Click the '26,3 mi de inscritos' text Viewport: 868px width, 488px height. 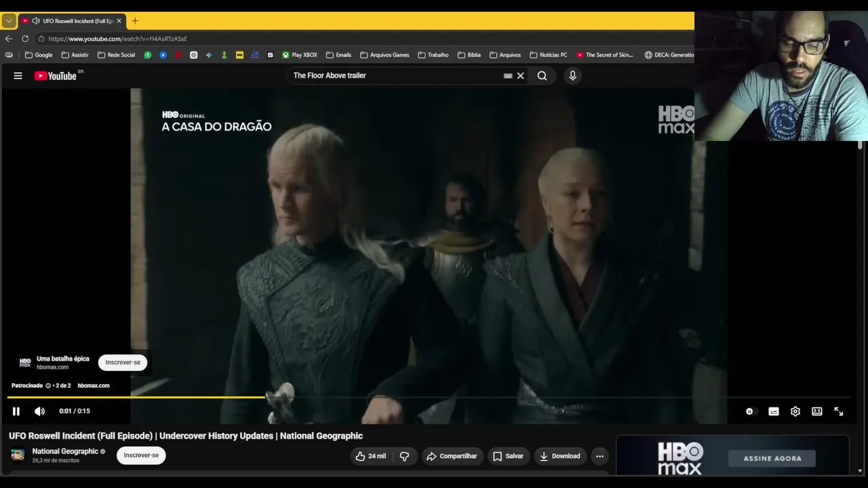[56, 461]
